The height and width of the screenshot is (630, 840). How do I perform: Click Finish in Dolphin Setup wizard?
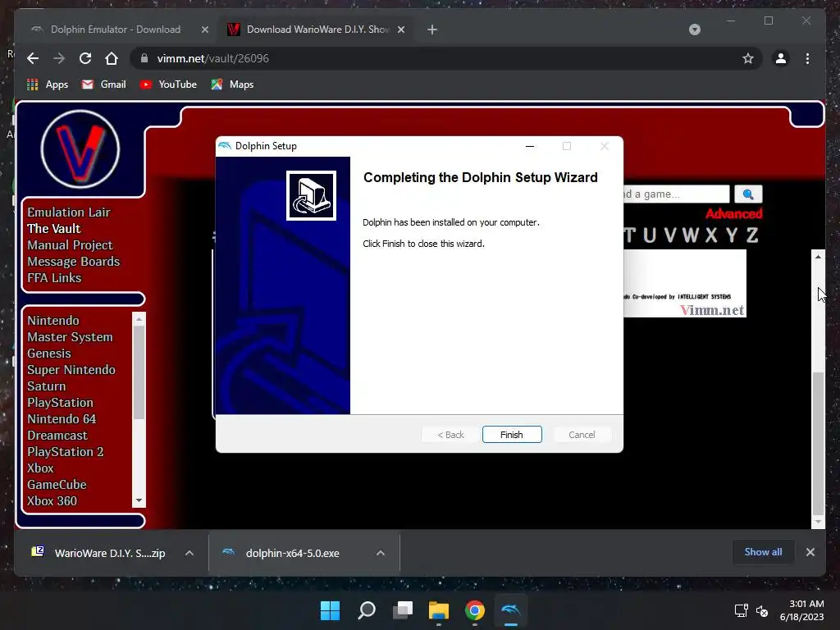[x=512, y=435]
